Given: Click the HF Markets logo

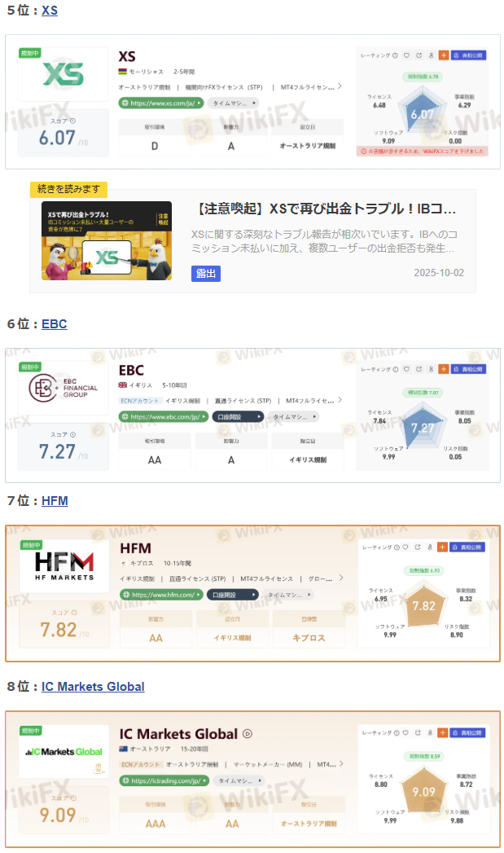Looking at the screenshot, I should pyautogui.click(x=64, y=565).
